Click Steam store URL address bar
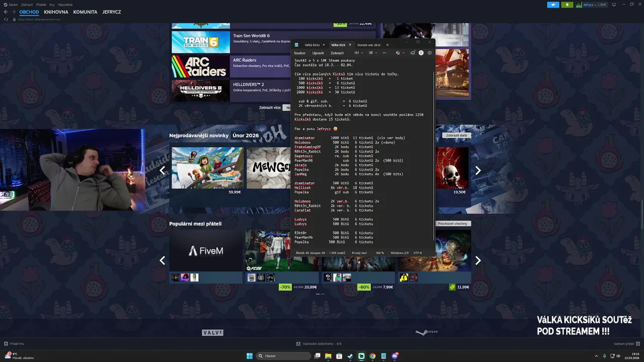Image resolution: width=644 pixels, height=362 pixels. 39,19
